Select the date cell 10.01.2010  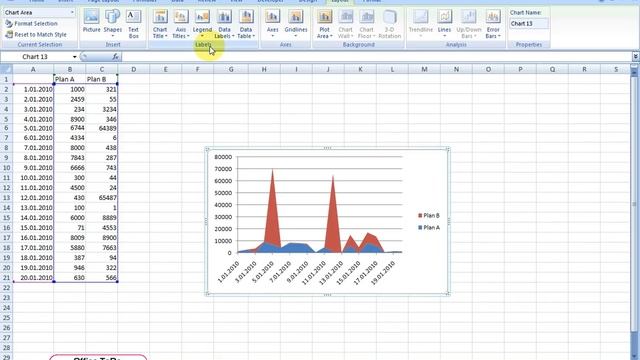coord(33,178)
